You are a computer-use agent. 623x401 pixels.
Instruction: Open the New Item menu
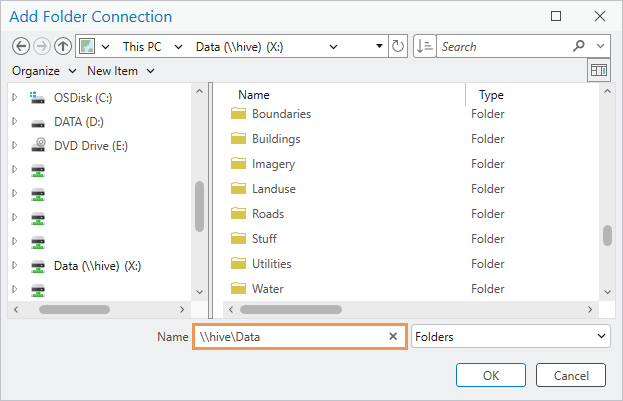click(x=120, y=71)
